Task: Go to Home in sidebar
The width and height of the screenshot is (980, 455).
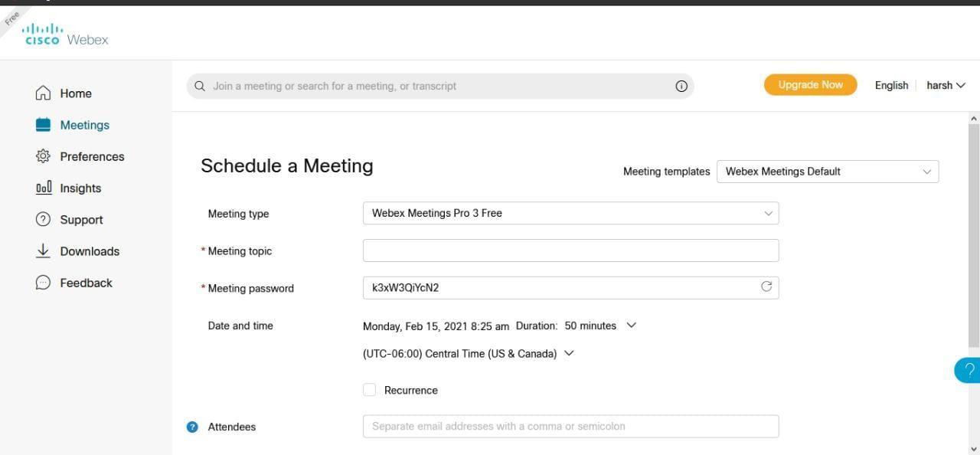Action: (x=76, y=93)
